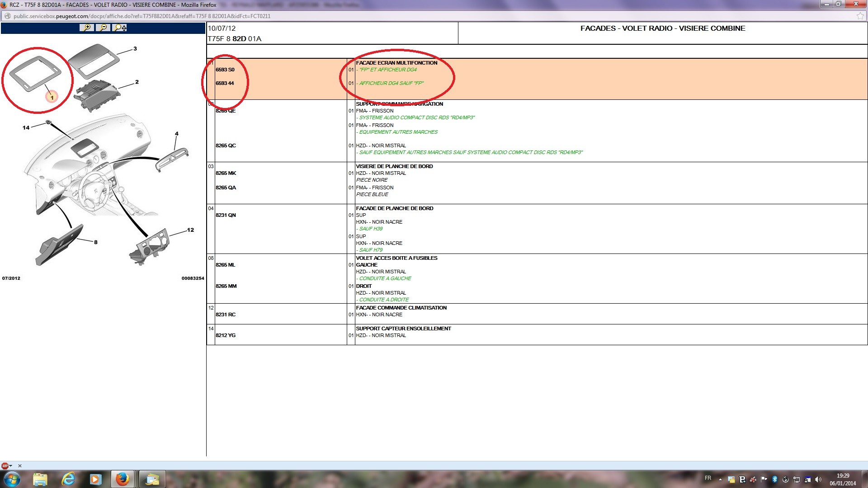
Task: Click the FR language indicator in the taskbar
Action: pyautogui.click(x=708, y=479)
